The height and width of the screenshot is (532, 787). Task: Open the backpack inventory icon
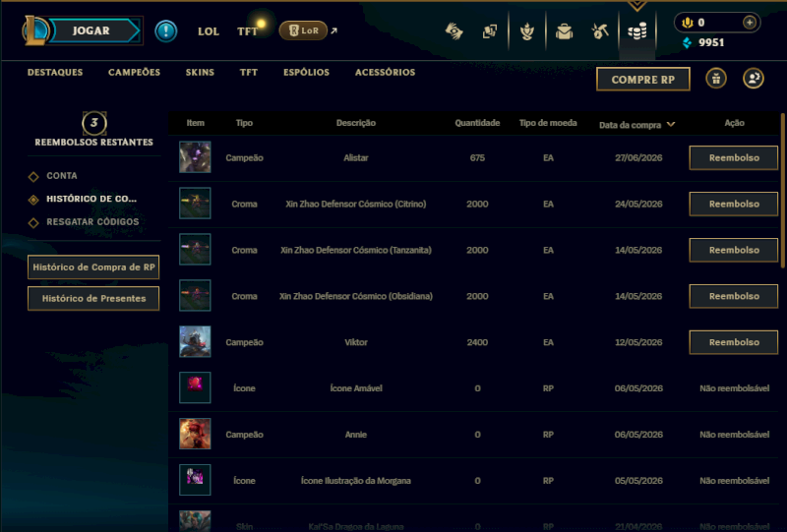pos(564,31)
